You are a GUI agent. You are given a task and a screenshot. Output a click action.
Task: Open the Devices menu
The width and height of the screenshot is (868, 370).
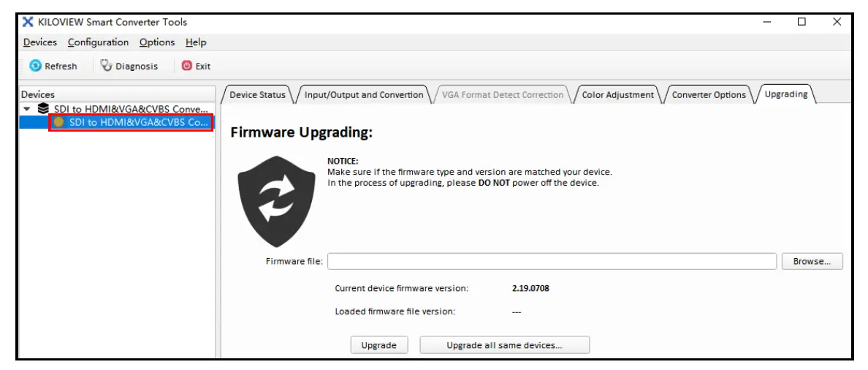click(40, 42)
